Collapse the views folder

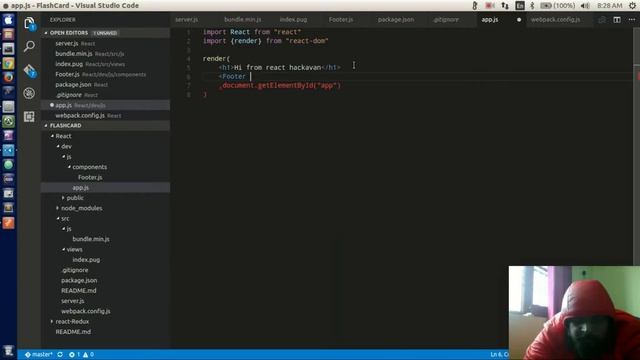click(74, 249)
